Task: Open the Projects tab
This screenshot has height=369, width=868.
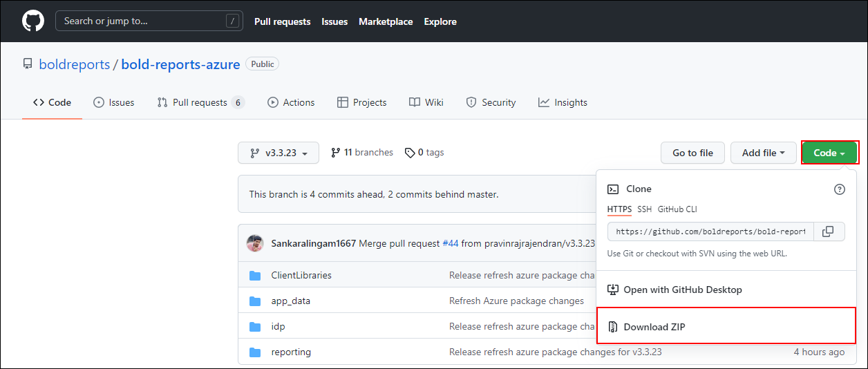Action: [361, 102]
